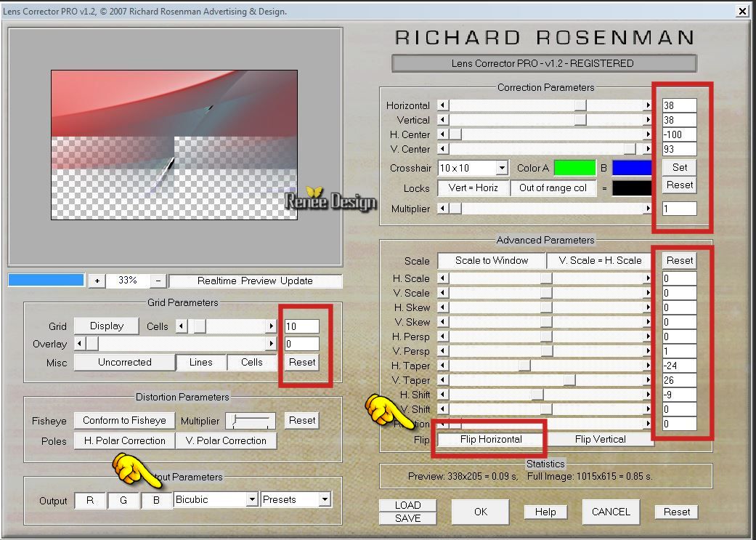Click right arrow of V. Persp slider

[x=648, y=351]
